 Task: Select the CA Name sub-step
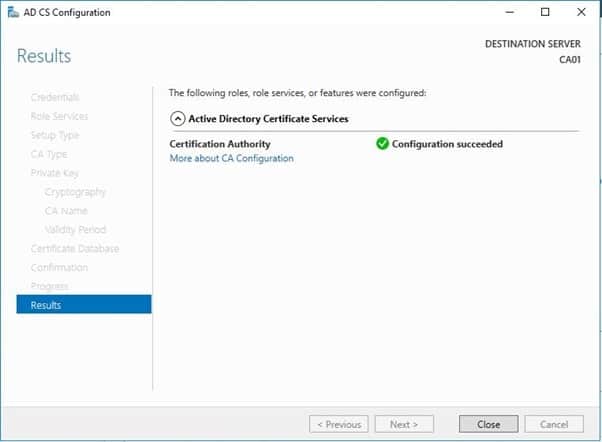click(66, 211)
